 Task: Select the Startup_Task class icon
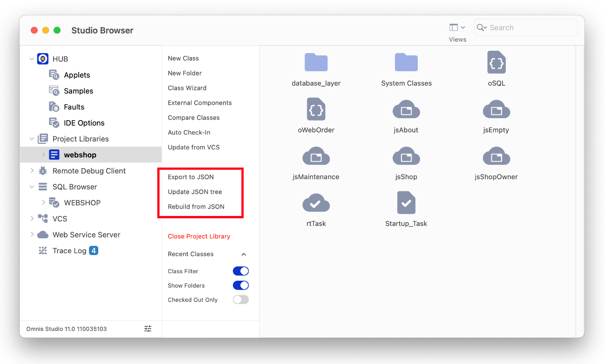(x=406, y=202)
